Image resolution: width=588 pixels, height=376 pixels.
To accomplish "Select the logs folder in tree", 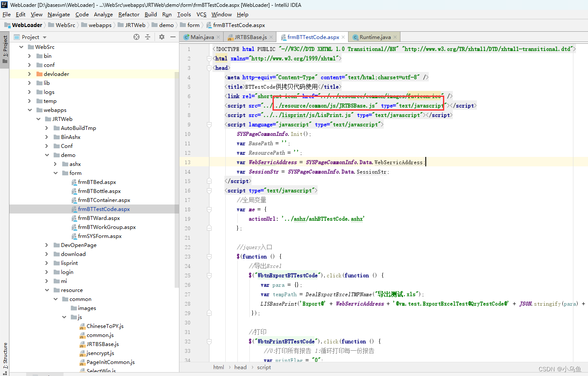I will coord(49,92).
